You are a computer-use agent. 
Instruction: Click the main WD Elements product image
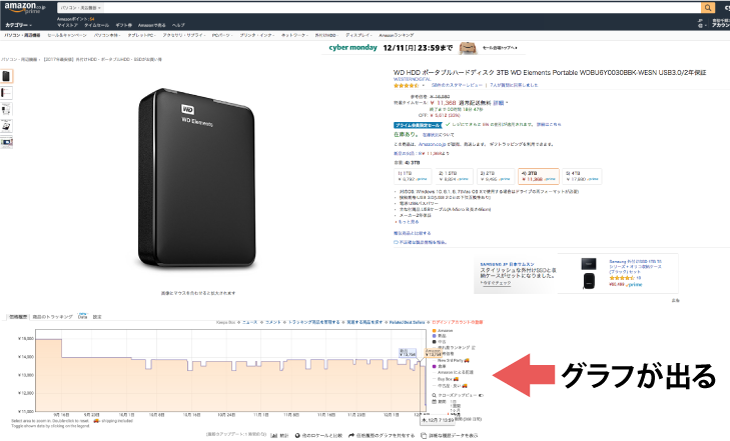[197, 178]
